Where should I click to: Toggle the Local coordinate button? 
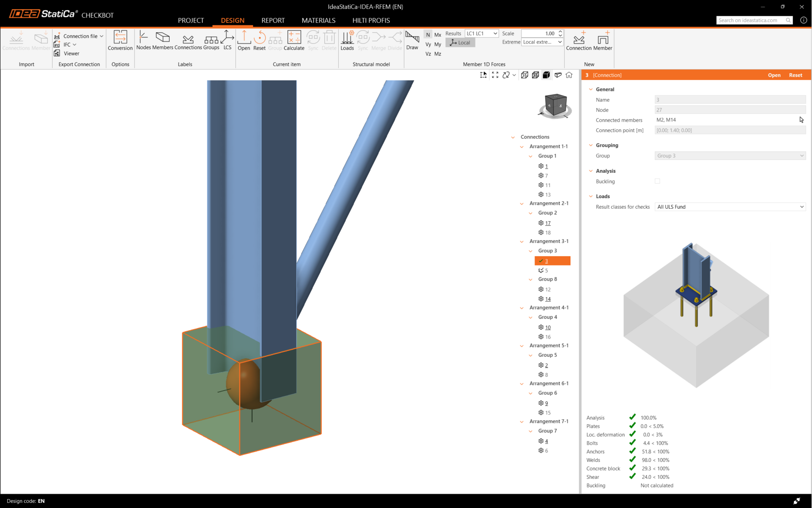pos(460,42)
